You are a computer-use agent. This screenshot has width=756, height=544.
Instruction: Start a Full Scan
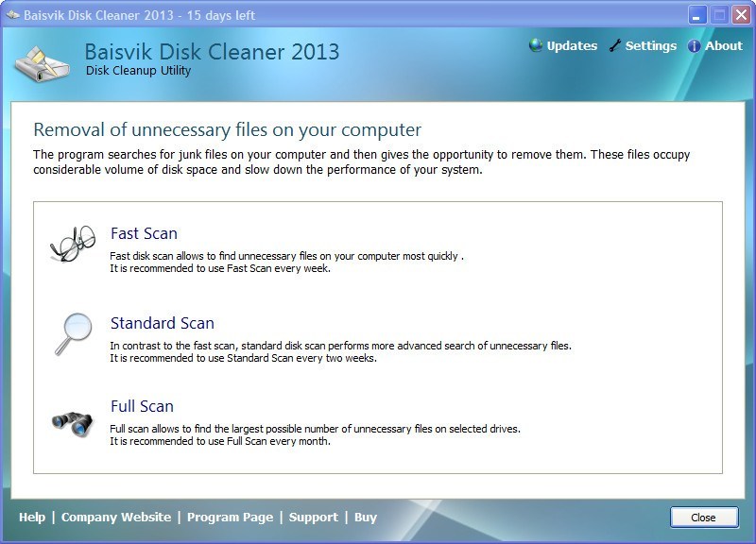coord(140,406)
